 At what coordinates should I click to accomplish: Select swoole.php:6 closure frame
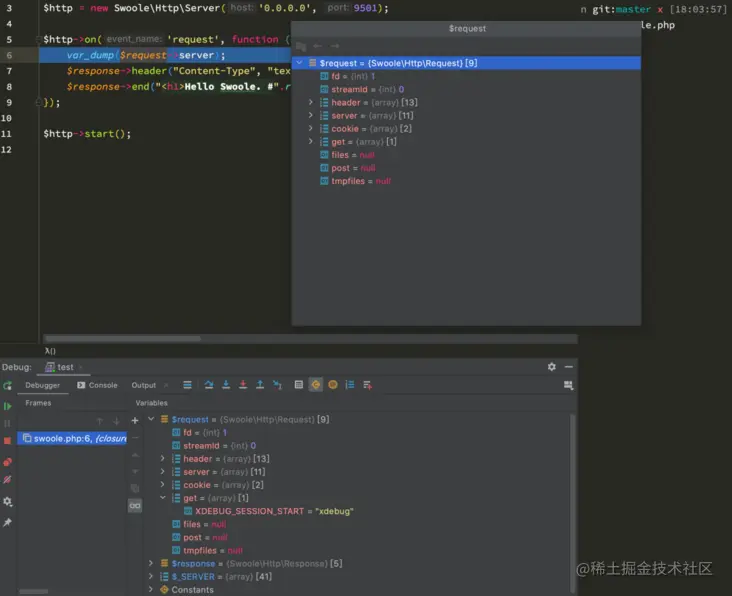[x=72, y=438]
